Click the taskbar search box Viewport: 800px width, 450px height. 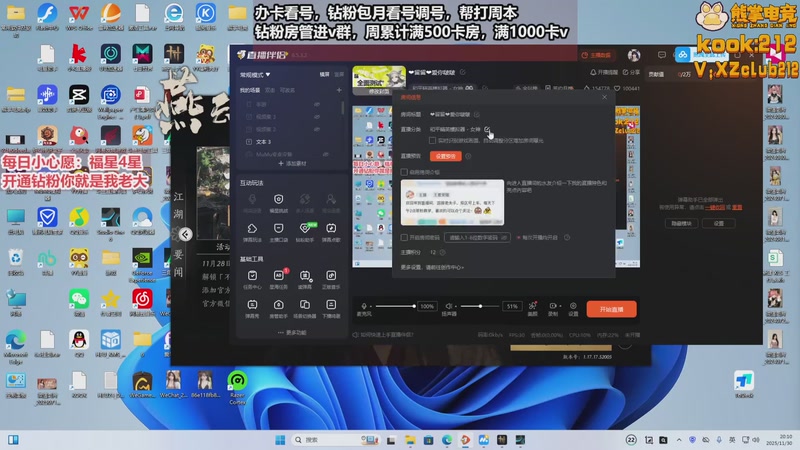pyautogui.click(x=336, y=440)
